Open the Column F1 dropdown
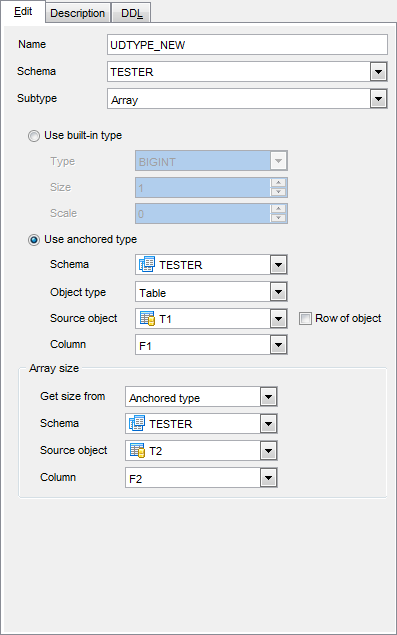 (278, 345)
